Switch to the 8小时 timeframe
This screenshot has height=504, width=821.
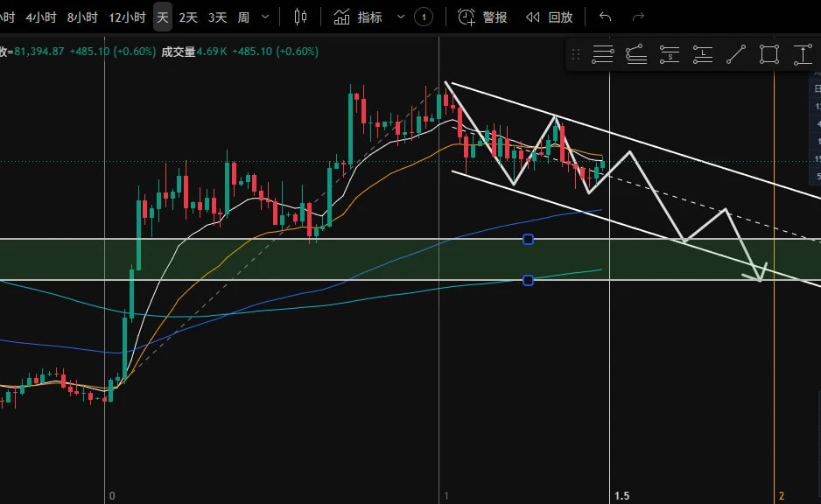click(x=82, y=17)
